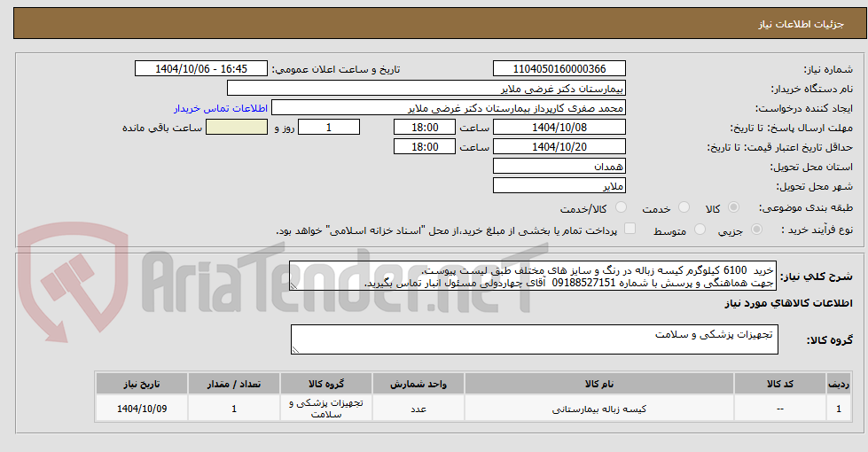Click the unit cell عدد
The image size is (868, 452).
tap(418, 409)
